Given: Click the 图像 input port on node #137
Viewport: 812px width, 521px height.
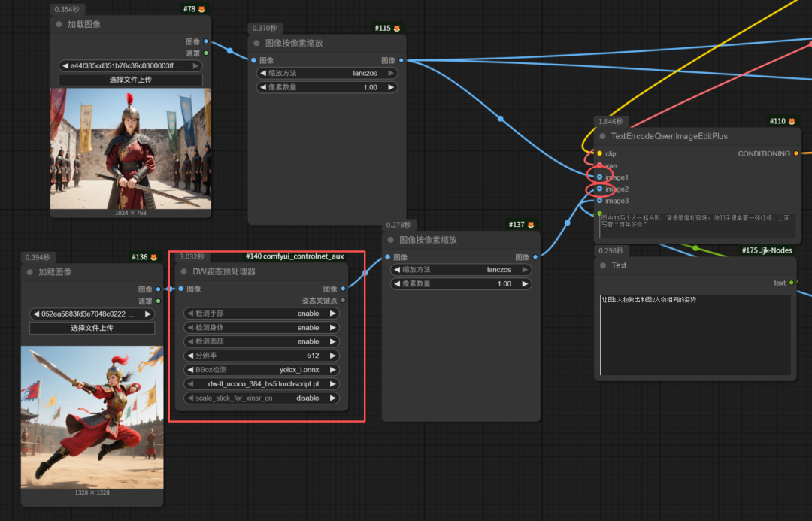Looking at the screenshot, I should (388, 257).
